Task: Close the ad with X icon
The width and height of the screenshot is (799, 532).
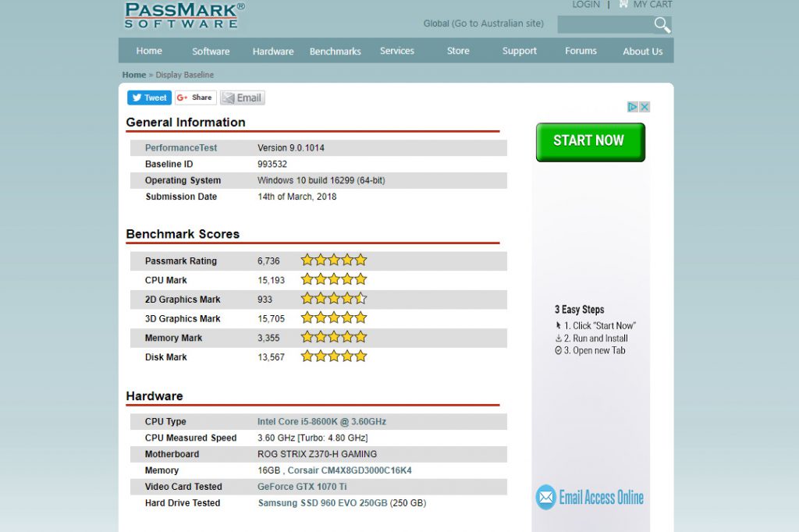Action: (x=645, y=107)
